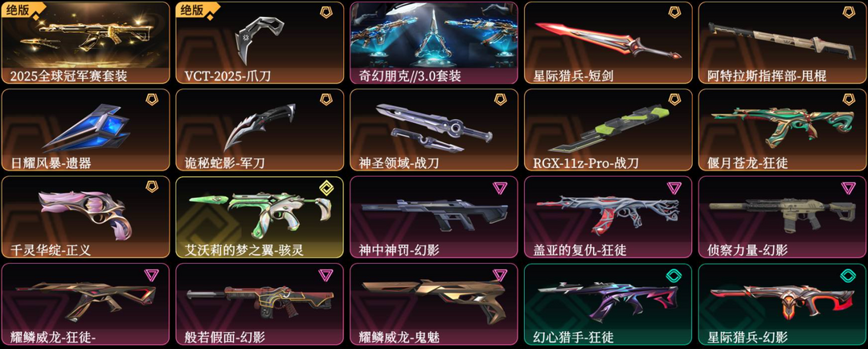868x349 pixels.
Task: Click the tier icon on 诡秘蛇影-军刀
Action: coord(326,100)
